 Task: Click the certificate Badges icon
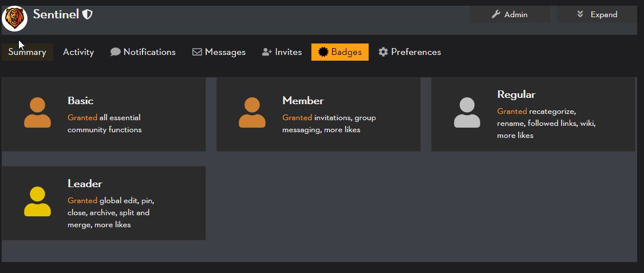click(x=323, y=52)
